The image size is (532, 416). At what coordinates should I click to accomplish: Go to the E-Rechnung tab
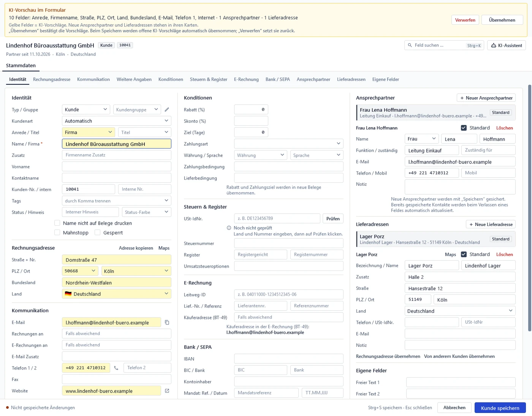(246, 79)
